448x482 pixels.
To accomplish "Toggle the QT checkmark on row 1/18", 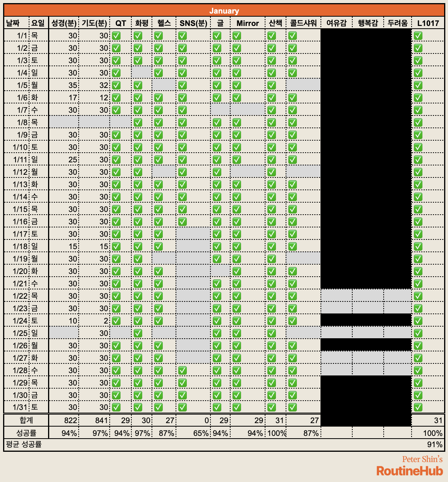I will 115,246.
